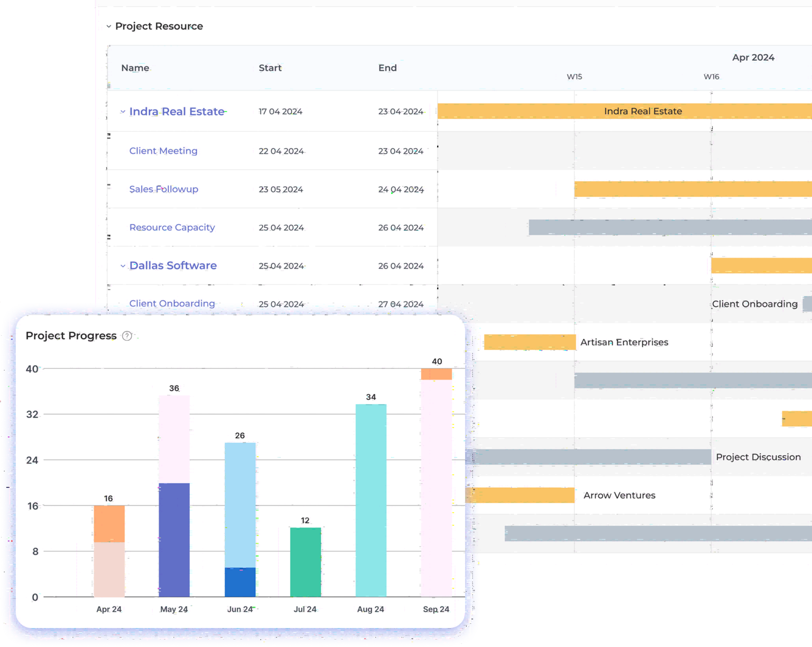The height and width of the screenshot is (647, 812).
Task: Collapse the Project Resource section
Action: pos(109,26)
